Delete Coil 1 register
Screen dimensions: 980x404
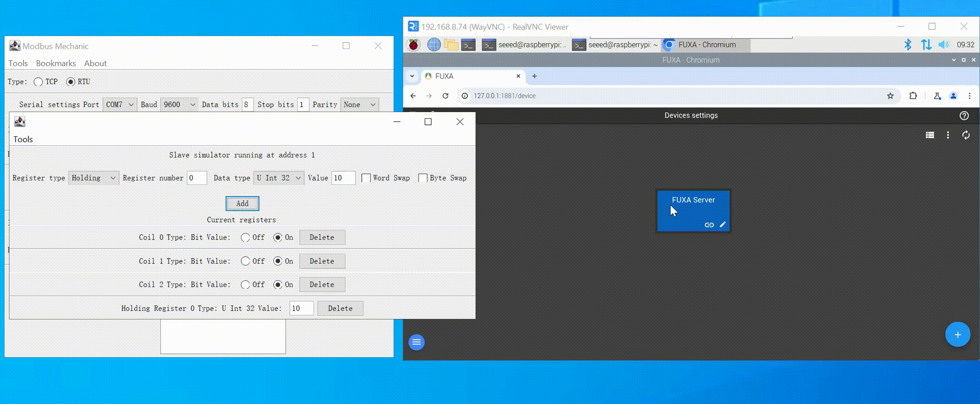[x=322, y=261]
